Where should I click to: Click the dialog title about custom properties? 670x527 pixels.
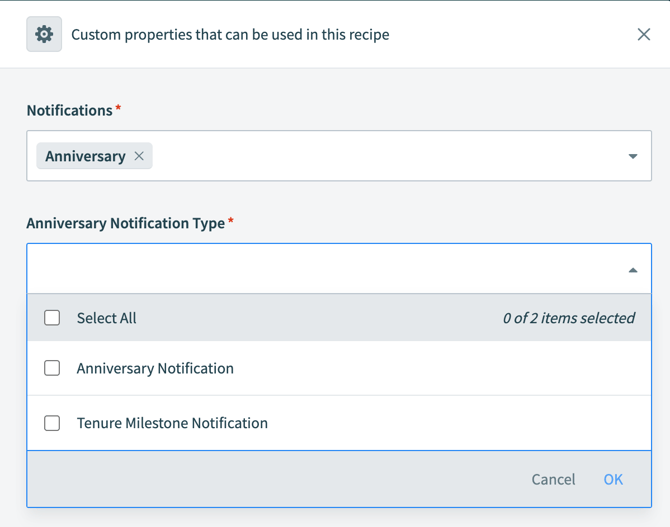(230, 34)
